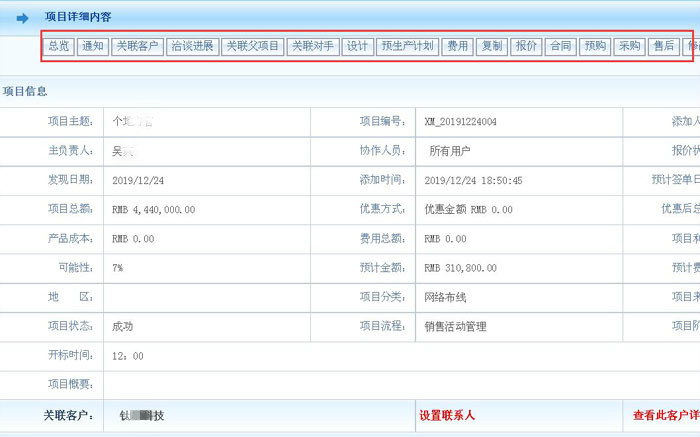Open the 总览 tab
700x437 pixels.
click(x=59, y=46)
